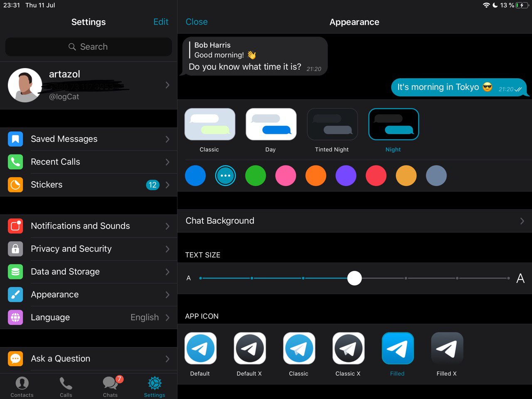Pick the gray-blue accent color
The height and width of the screenshot is (399, 532).
pos(436,175)
